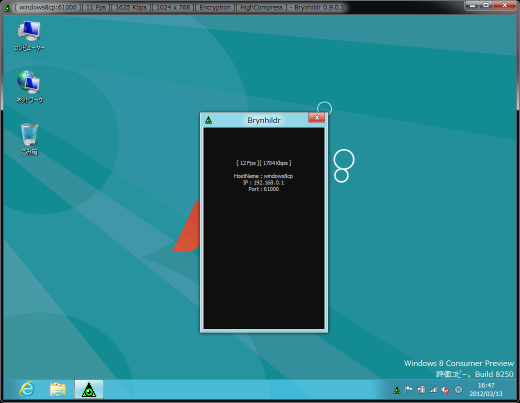The image size is (520, 403).
Task: Click the inner Brynhildr window title icon
Action: 208,120
